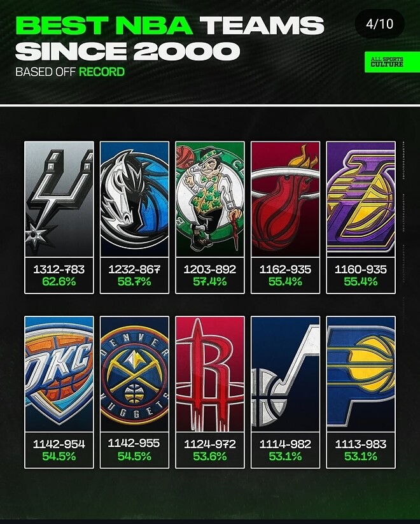Choose the Miami Heat flaming ball logo
The width and height of the screenshot is (420, 524).
[285, 199]
